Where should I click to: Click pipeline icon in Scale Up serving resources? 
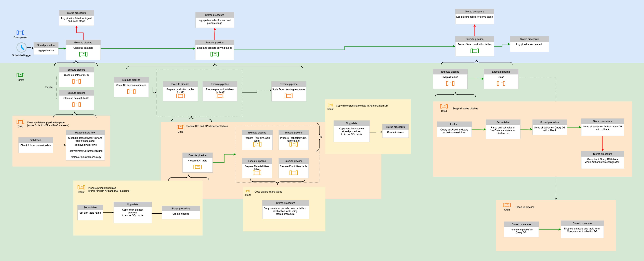(131, 91)
